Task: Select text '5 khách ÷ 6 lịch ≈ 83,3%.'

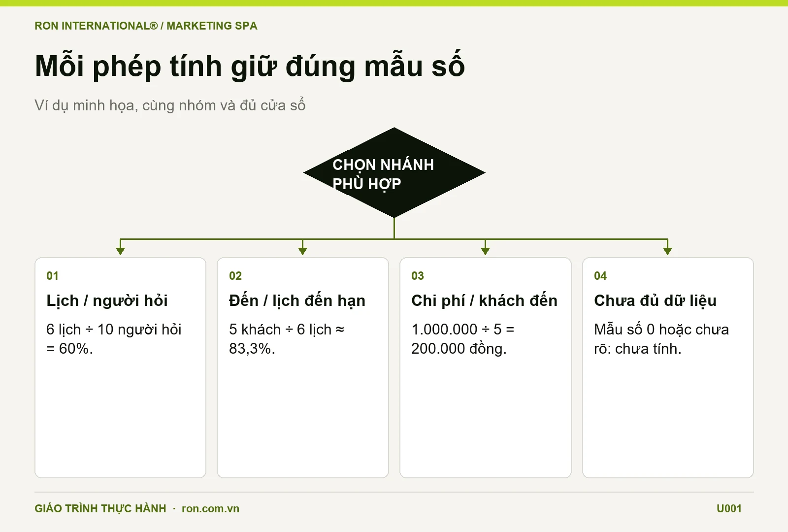Action: (287, 339)
